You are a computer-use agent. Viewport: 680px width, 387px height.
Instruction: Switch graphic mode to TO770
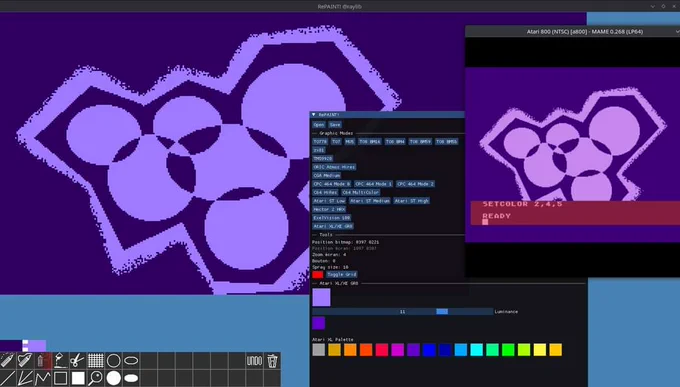tap(320, 141)
